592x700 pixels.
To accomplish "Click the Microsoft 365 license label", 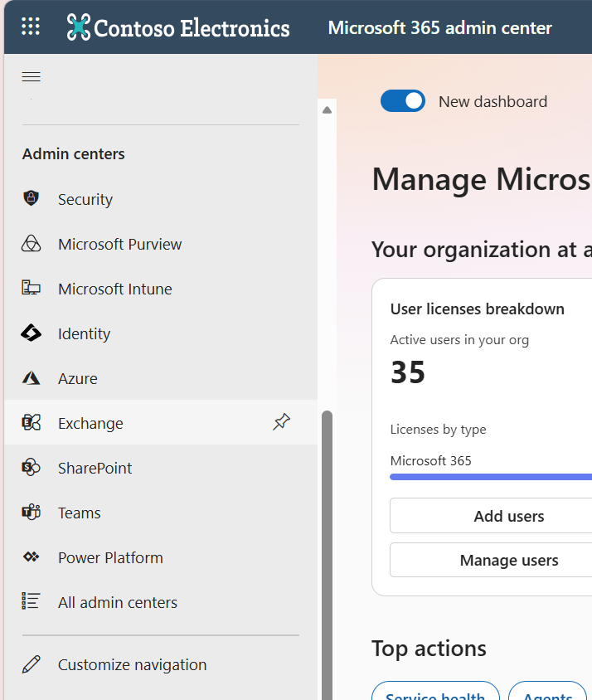I will tap(431, 460).
